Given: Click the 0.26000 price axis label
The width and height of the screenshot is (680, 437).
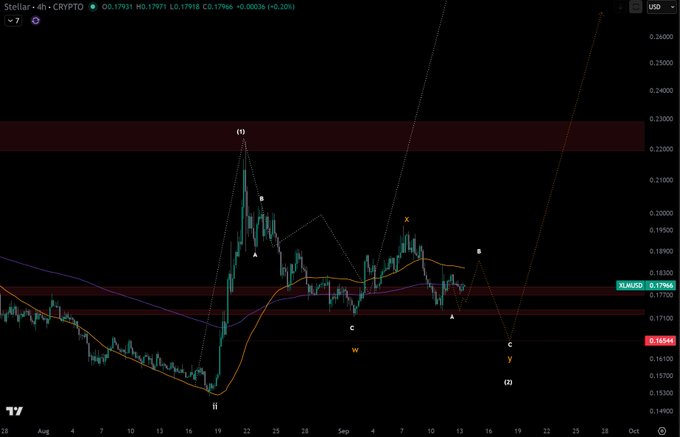Looking at the screenshot, I should (x=661, y=37).
